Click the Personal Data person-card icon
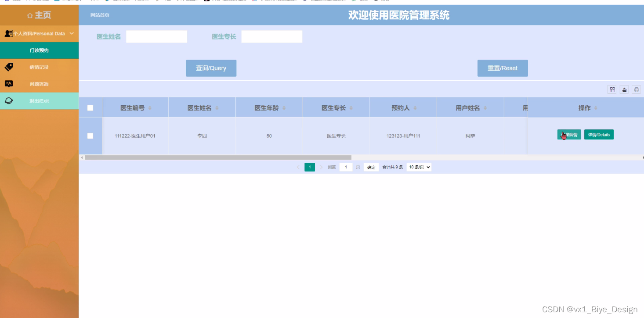Image resolution: width=644 pixels, height=318 pixels. (8, 33)
